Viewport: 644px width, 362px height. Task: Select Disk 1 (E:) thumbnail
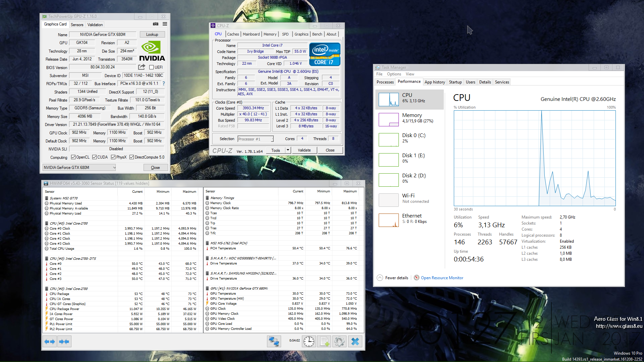coord(389,160)
